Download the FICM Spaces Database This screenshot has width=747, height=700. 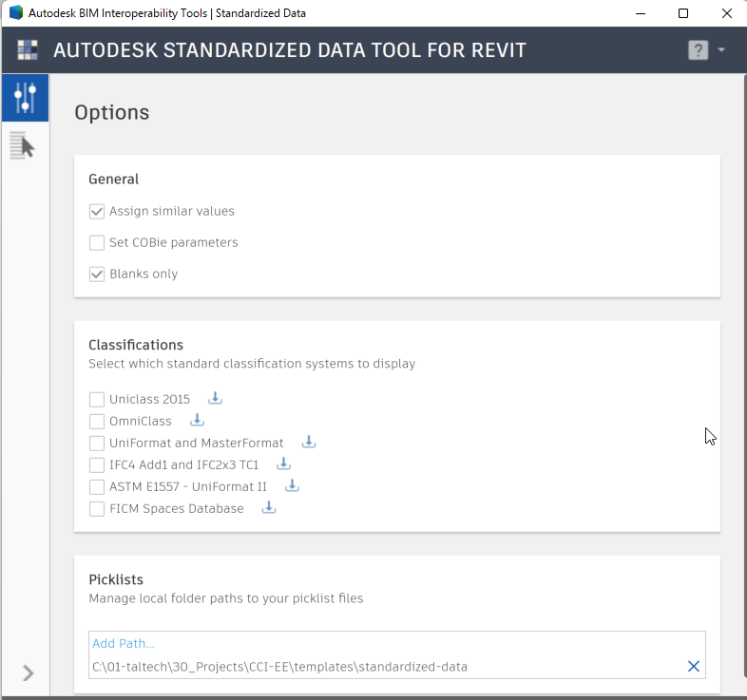pyautogui.click(x=269, y=507)
